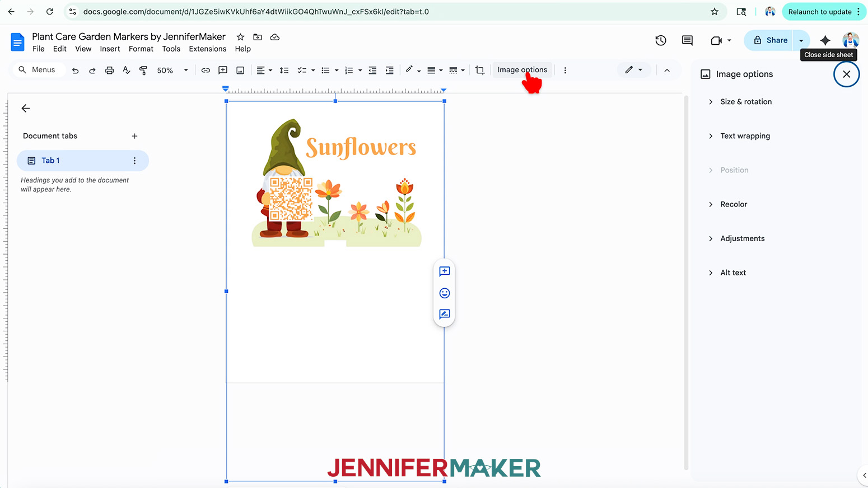Screen dimensions: 868x488
Task: Show all comments panel icon
Action: tap(687, 40)
